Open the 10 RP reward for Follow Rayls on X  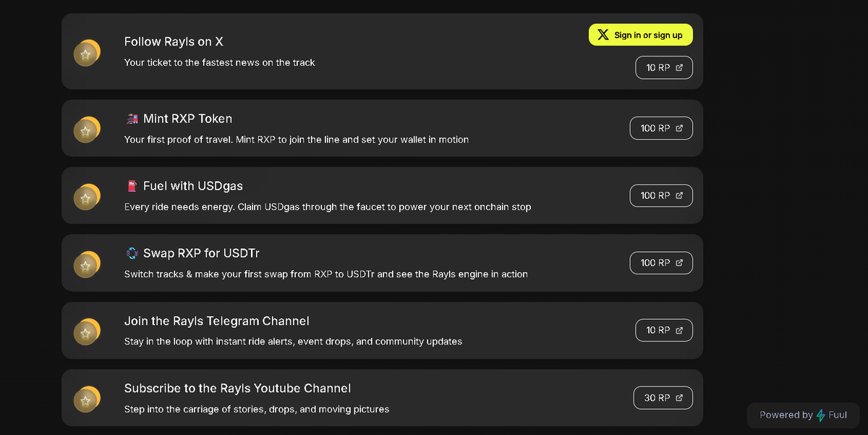[664, 67]
